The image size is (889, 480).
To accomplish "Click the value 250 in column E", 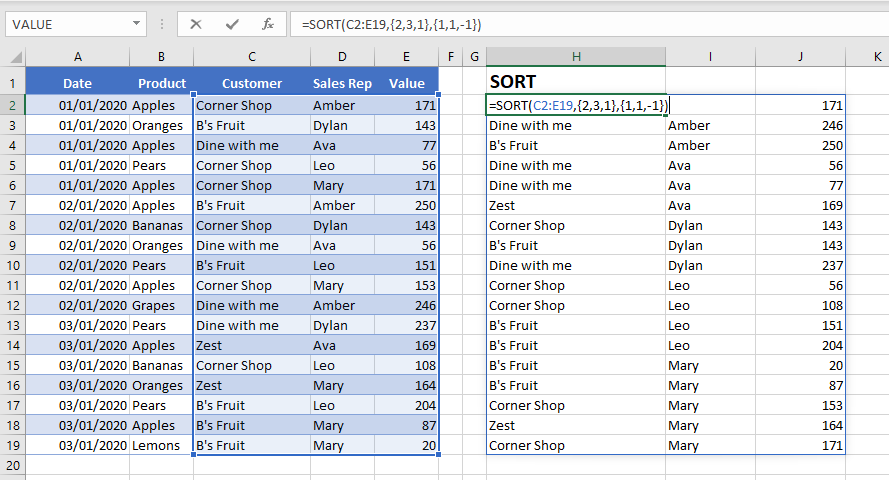I will click(x=407, y=206).
